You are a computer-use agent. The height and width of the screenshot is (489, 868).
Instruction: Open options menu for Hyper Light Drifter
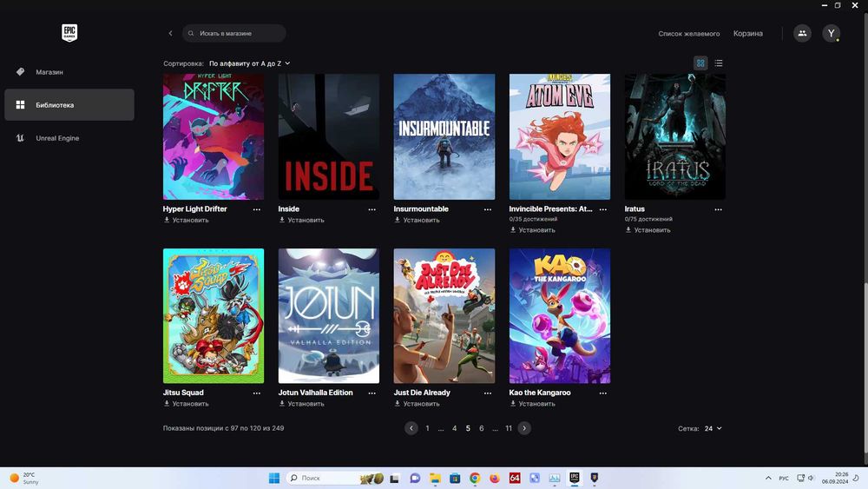pos(257,209)
